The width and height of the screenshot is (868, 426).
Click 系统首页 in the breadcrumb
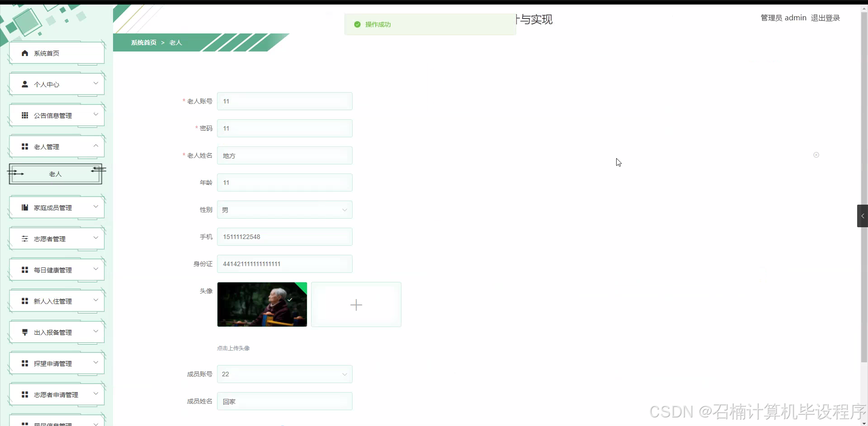pyautogui.click(x=144, y=42)
